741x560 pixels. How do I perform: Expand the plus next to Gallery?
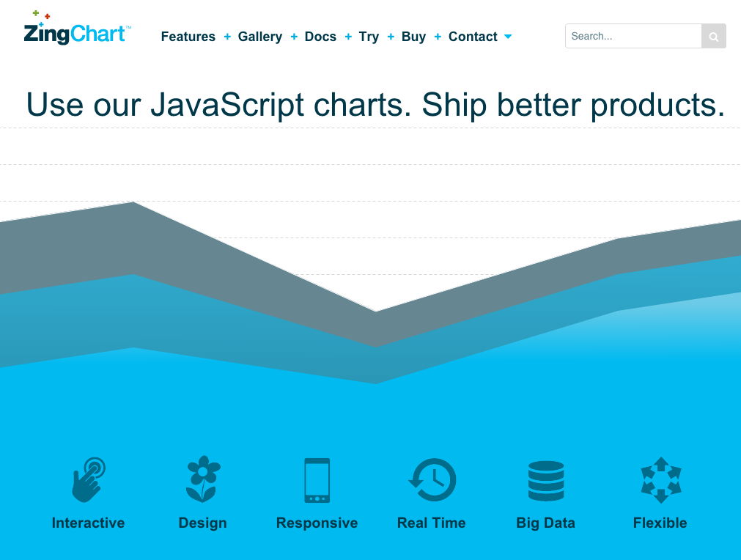[293, 36]
